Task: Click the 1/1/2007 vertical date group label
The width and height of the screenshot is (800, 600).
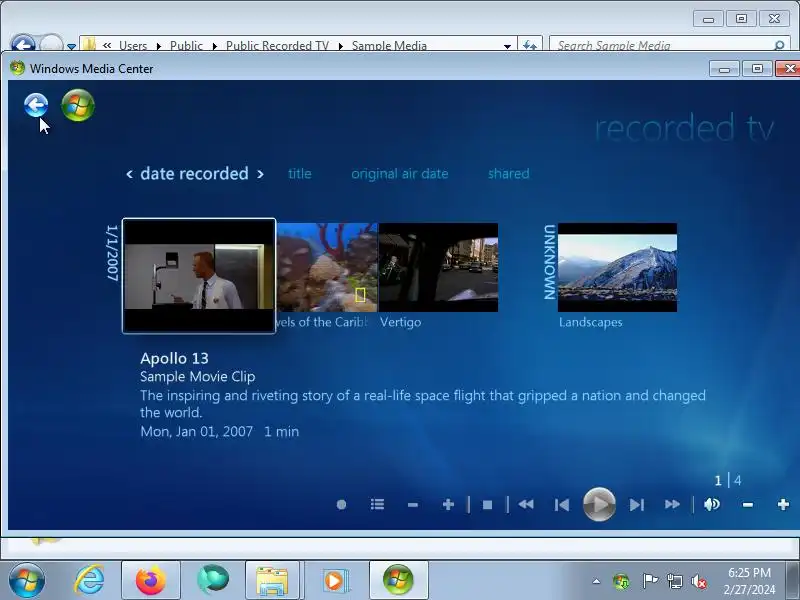Action: pos(112,253)
